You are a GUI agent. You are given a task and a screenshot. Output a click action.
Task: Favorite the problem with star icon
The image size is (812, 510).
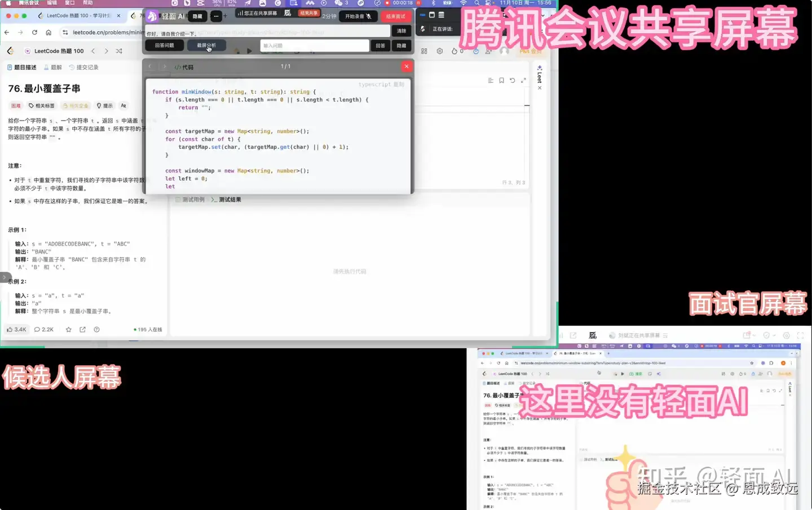pyautogui.click(x=69, y=329)
